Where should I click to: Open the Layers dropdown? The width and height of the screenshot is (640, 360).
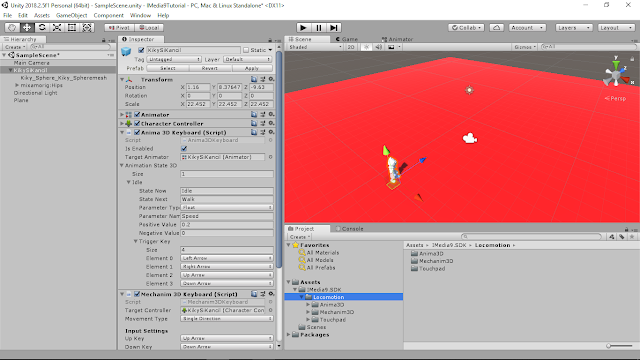pyautogui.click(x=573, y=28)
